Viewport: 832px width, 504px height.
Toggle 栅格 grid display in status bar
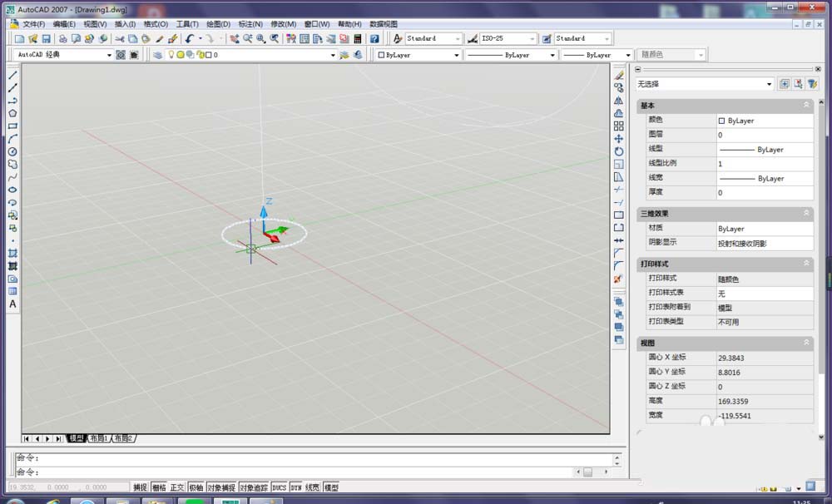158,487
